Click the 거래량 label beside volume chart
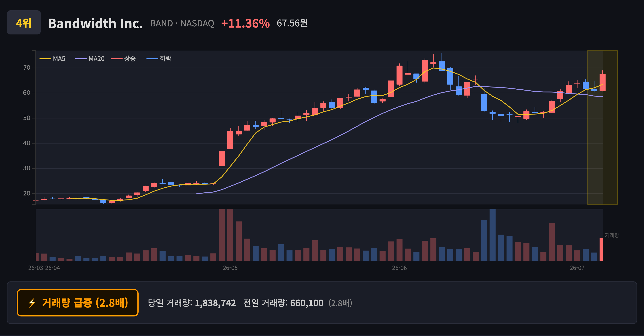The height and width of the screenshot is (336, 644). point(612,235)
